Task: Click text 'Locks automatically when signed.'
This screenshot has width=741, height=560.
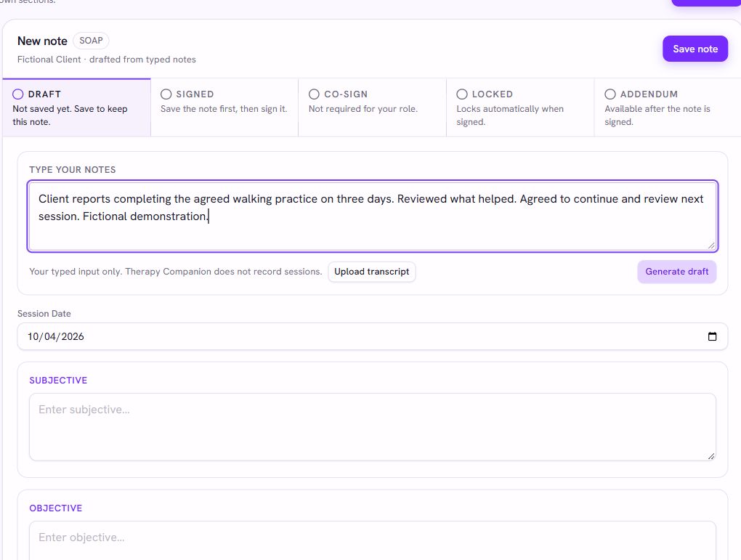Action: pos(510,115)
